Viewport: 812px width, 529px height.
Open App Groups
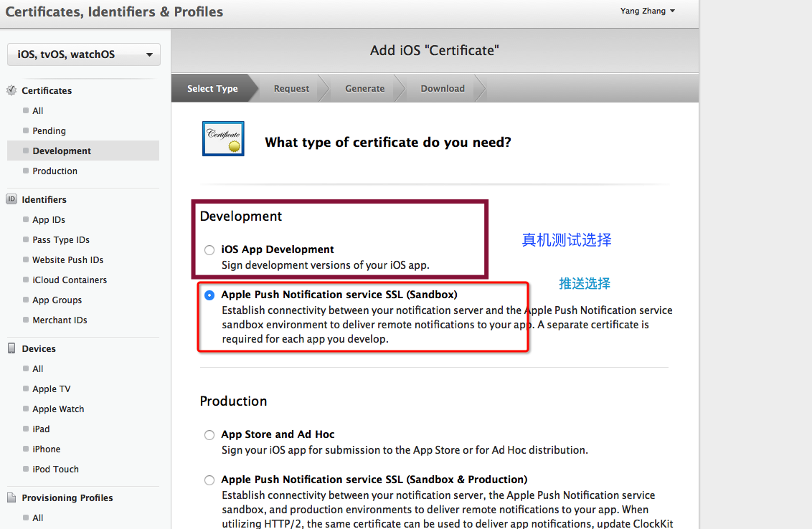(x=57, y=300)
